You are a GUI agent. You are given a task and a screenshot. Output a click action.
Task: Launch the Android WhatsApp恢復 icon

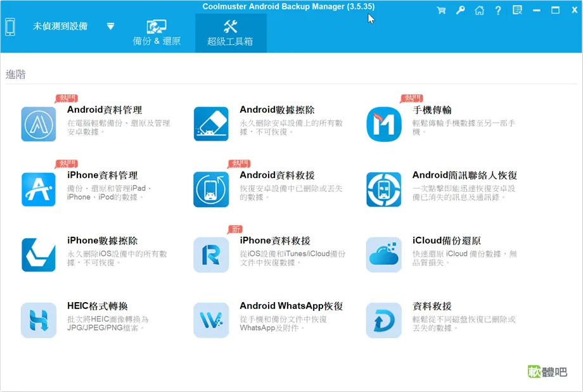(x=211, y=320)
